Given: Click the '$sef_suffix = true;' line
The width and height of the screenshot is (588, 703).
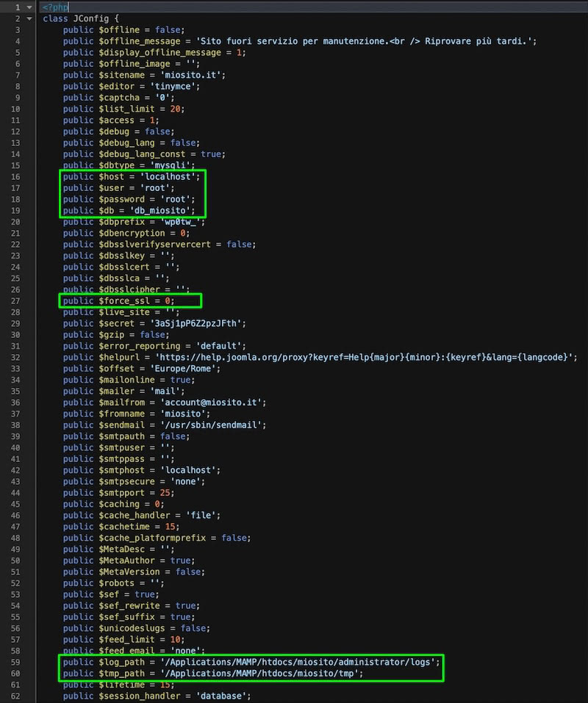Looking at the screenshot, I should 129,617.
